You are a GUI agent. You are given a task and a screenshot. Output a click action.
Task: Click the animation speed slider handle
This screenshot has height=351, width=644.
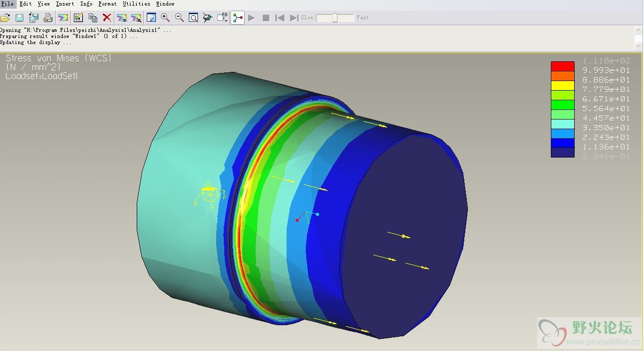point(335,18)
